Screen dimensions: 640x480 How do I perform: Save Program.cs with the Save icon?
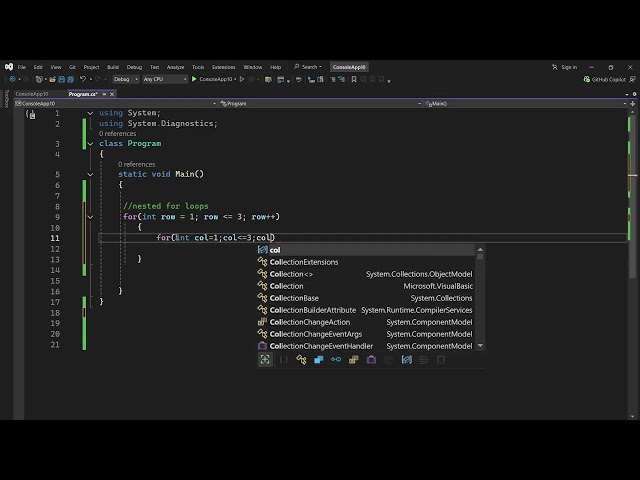61,79
